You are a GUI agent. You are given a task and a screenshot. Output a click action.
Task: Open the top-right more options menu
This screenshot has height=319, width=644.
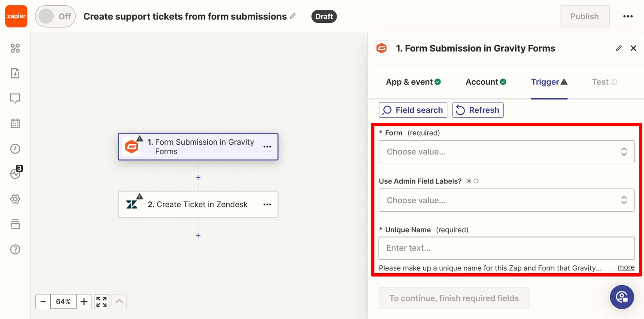pyautogui.click(x=628, y=16)
